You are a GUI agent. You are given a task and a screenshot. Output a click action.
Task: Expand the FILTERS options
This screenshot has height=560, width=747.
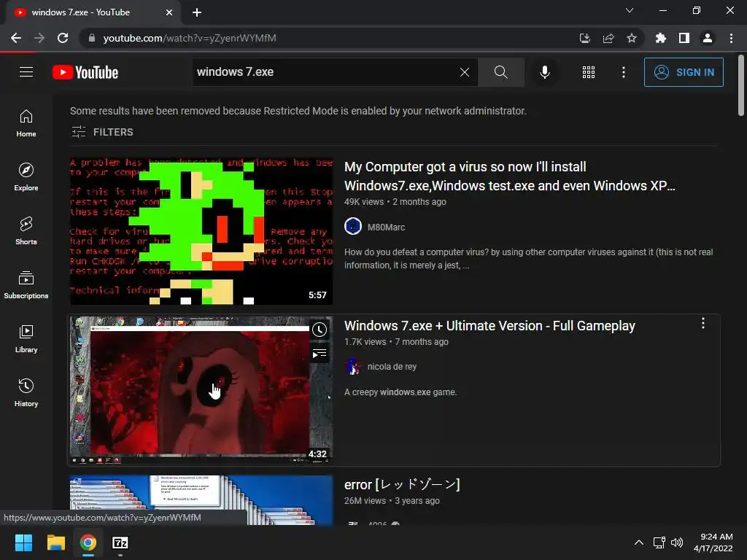pos(102,132)
